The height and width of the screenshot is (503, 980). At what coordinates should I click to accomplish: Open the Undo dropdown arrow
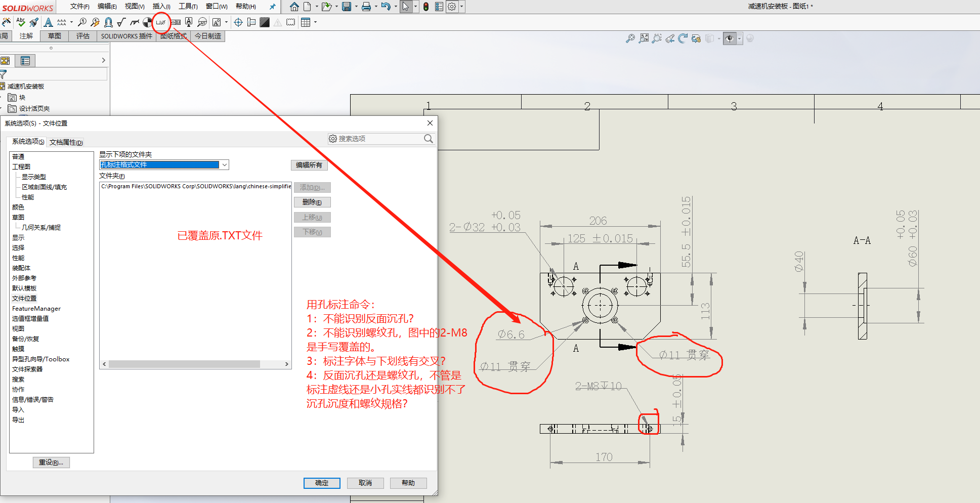396,7
